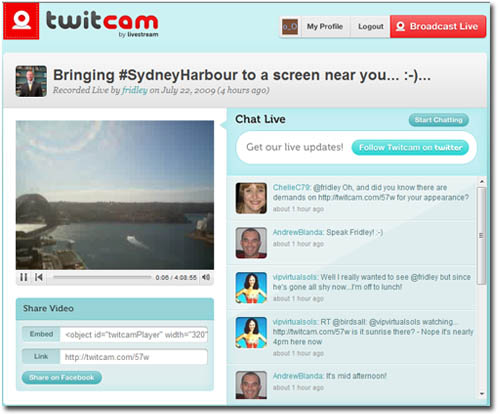Restart video from the beginning
This screenshot has width=500, height=414.
pos(39,277)
